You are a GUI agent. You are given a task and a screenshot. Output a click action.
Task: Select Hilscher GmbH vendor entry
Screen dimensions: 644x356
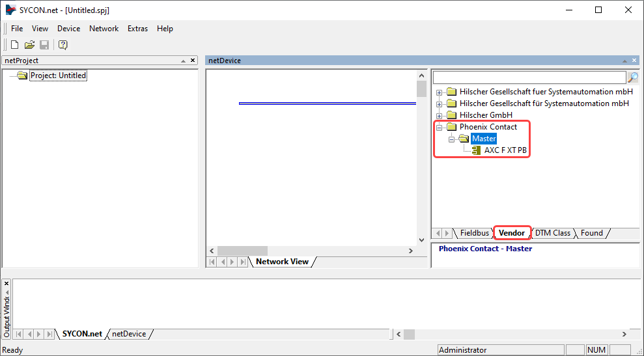click(x=486, y=115)
